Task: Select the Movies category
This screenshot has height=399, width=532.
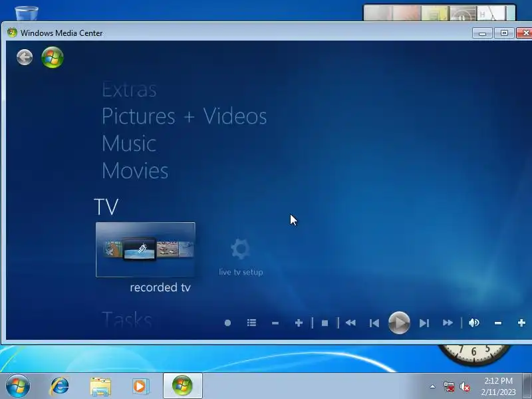Action: (x=135, y=170)
